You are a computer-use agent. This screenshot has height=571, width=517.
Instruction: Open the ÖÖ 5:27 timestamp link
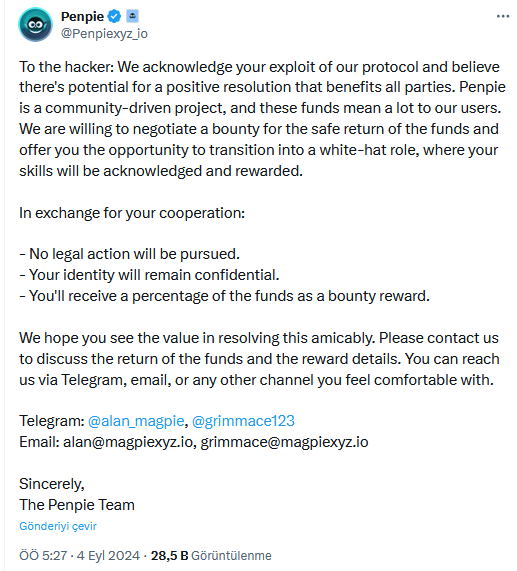[43, 556]
